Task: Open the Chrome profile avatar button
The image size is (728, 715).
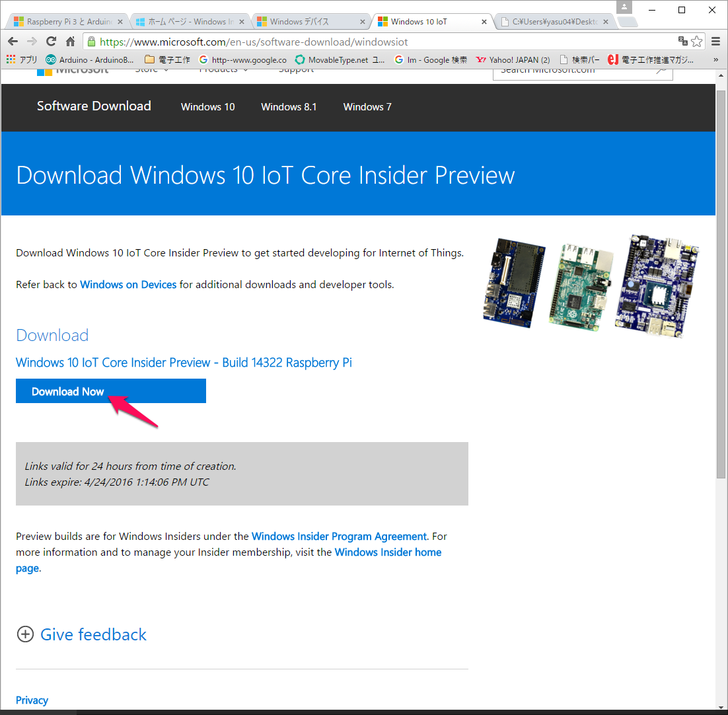Action: coord(624,7)
